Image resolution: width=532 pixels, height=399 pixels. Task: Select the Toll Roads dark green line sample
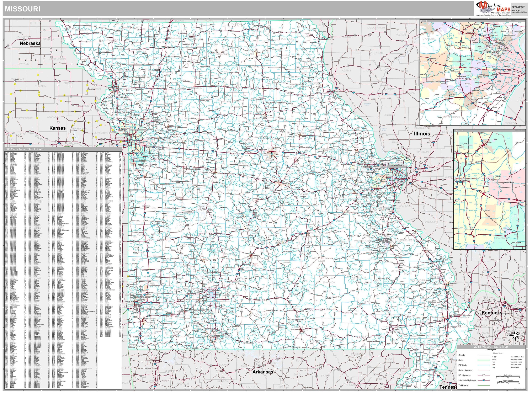click(x=484, y=385)
